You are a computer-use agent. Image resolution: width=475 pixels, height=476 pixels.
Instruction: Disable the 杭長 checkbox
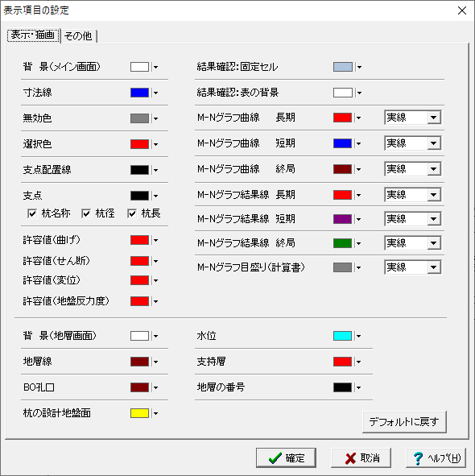[132, 213]
